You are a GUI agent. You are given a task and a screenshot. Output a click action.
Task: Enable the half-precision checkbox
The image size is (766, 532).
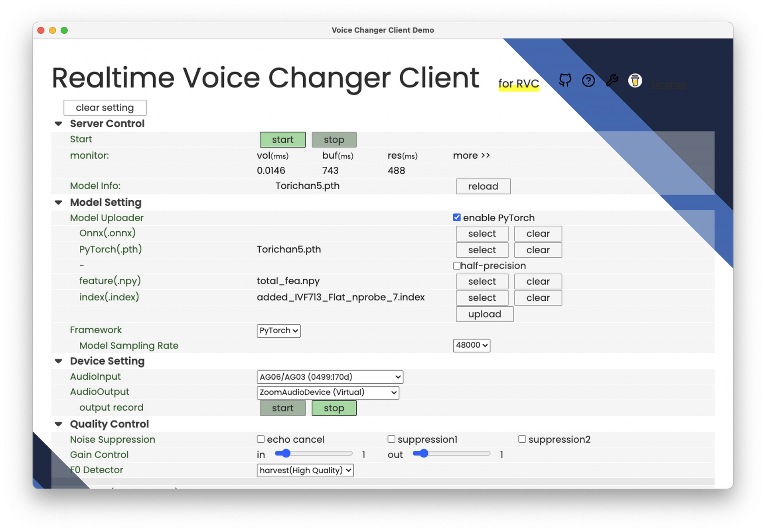click(x=456, y=266)
